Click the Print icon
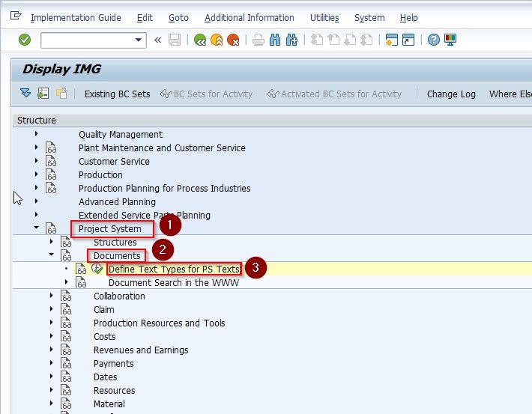The height and width of the screenshot is (414, 532). pos(259,40)
